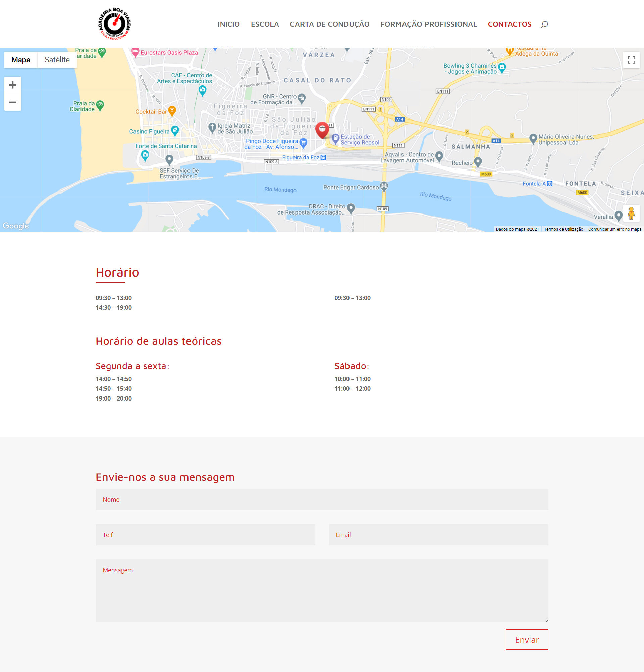Select the Casino Figueira map marker

175,130
